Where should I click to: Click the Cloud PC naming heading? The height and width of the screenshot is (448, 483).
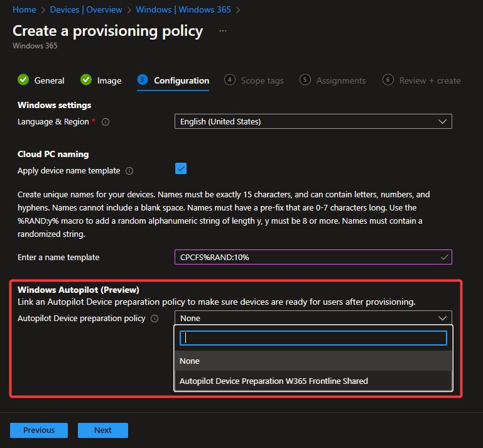[x=53, y=154]
